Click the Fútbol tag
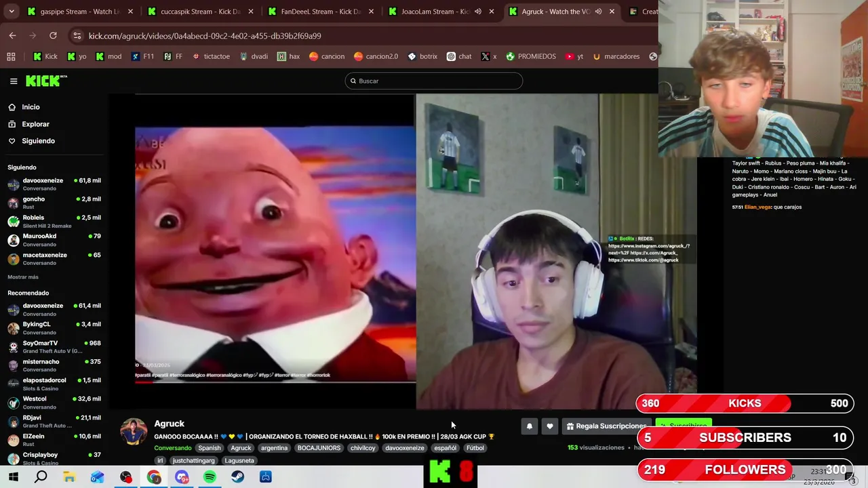Image resolution: width=868 pixels, height=488 pixels. [475, 448]
